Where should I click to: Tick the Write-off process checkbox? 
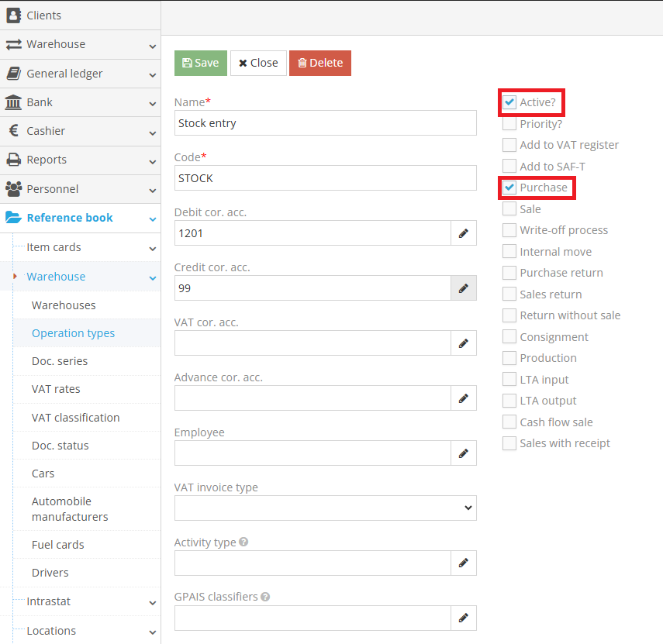(x=509, y=230)
